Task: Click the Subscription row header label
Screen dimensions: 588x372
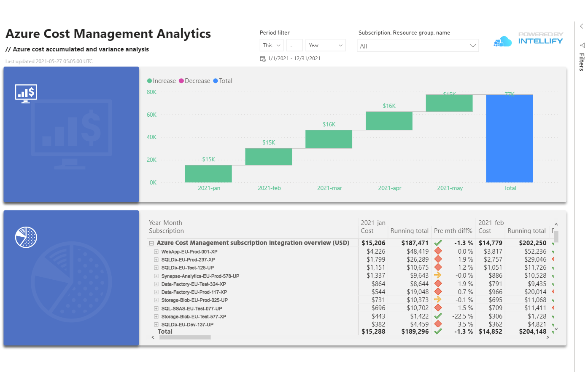Action: tap(166, 231)
